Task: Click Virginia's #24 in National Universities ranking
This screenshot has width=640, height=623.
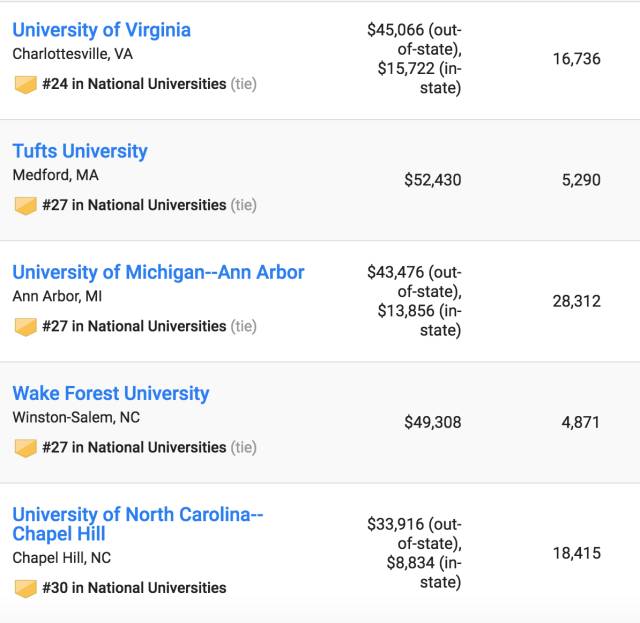Action: pos(134,84)
